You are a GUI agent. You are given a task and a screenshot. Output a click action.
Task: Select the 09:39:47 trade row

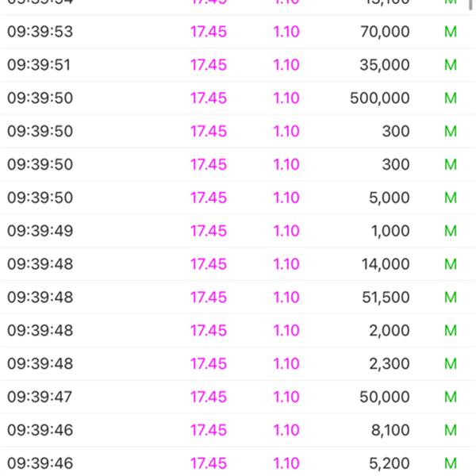point(238,397)
